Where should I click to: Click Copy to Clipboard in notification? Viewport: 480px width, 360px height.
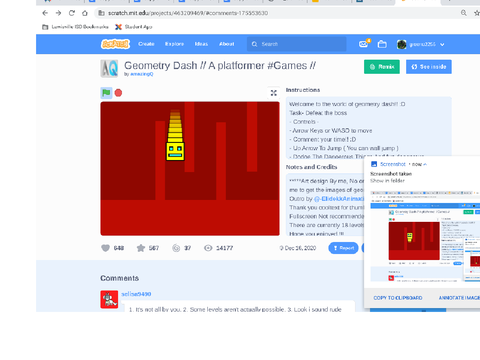pos(398,298)
